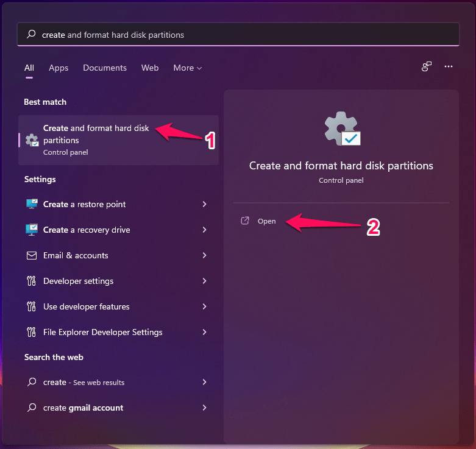Click the Create a restore point icon
This screenshot has height=449, width=476.
tap(32, 205)
